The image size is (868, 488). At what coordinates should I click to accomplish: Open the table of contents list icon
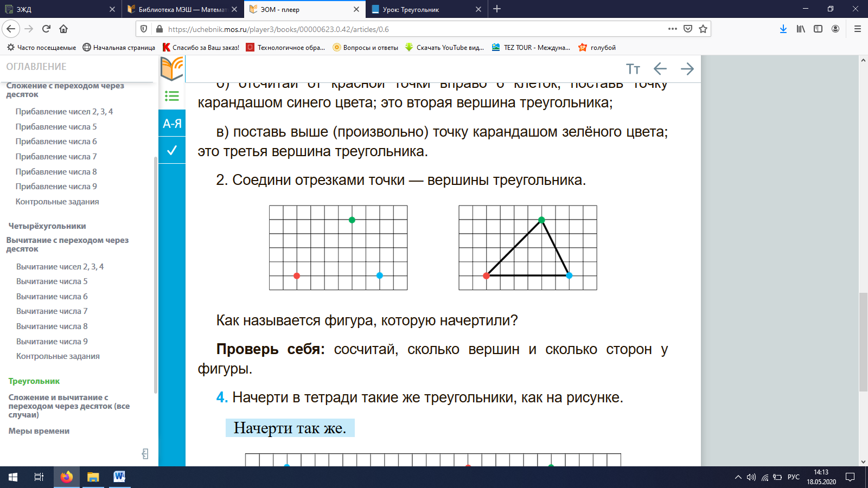click(172, 96)
